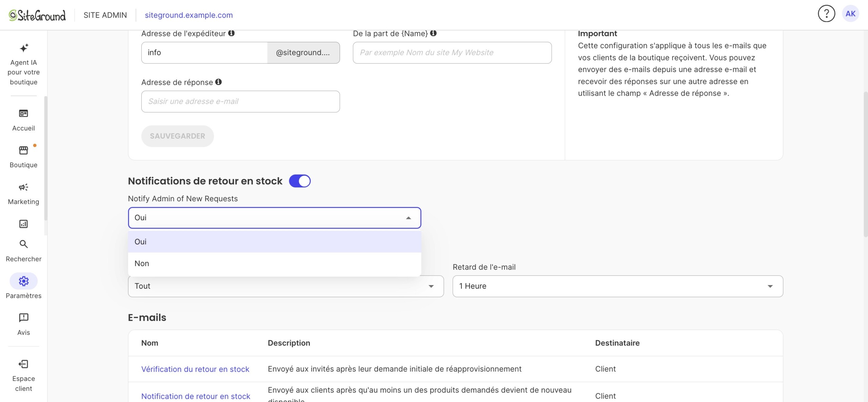The width and height of the screenshot is (868, 402).
Task: Select Oui in the dropdown list
Action: [275, 242]
